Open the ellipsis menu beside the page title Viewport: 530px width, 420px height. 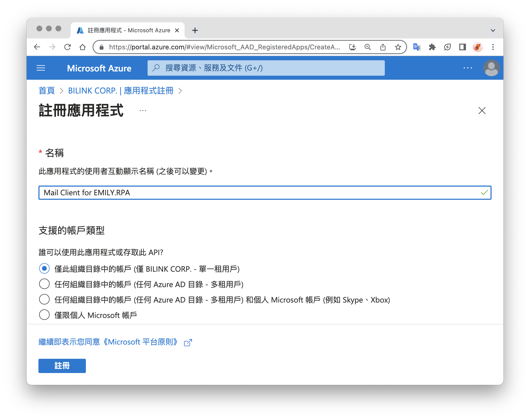(143, 111)
